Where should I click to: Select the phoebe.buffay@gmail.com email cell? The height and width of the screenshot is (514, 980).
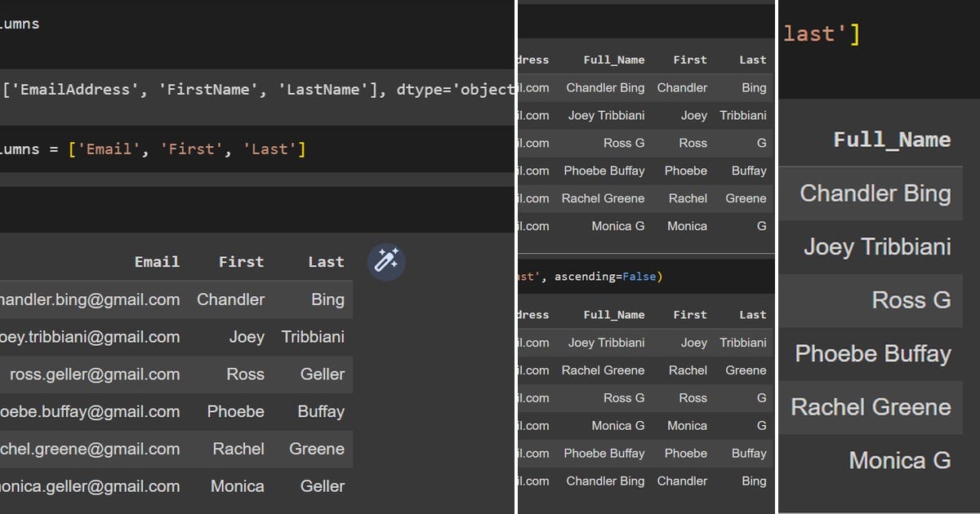coord(90,412)
